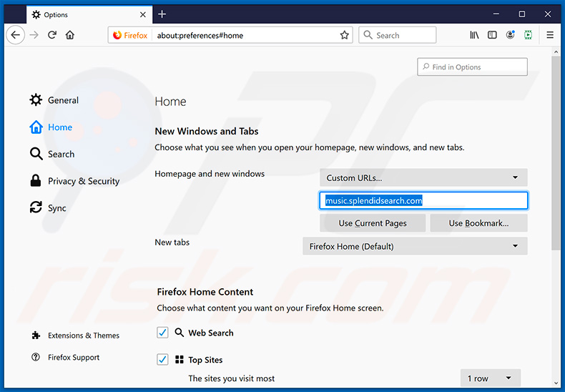
Task: Click the Web Search magnifier icon
Action: [x=179, y=332]
